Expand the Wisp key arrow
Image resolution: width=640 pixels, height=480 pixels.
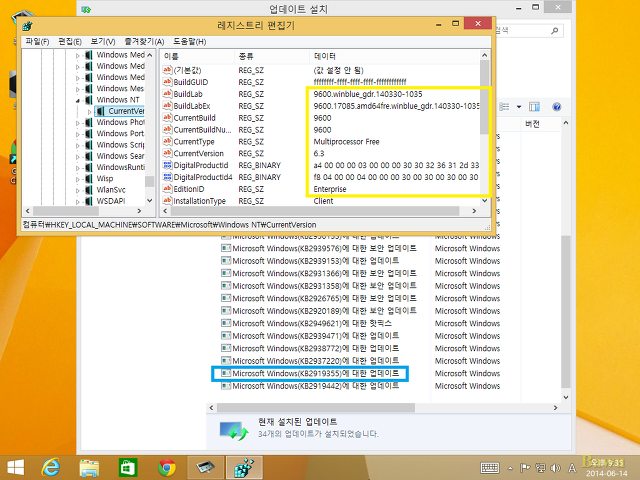pyautogui.click(x=78, y=179)
